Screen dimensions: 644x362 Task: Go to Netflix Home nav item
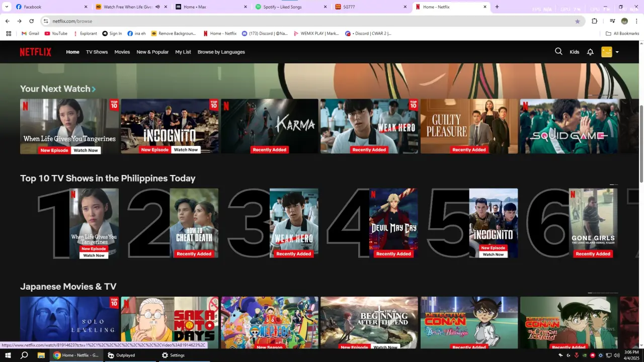click(x=73, y=52)
